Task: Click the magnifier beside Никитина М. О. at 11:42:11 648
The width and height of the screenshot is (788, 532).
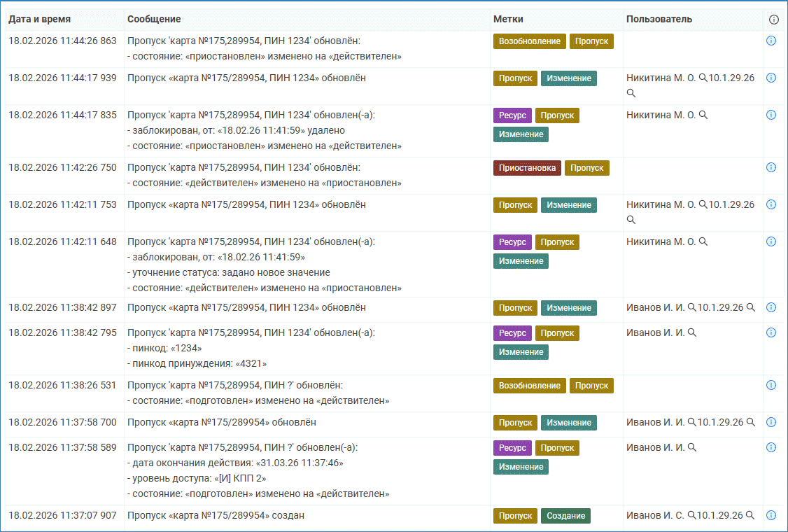Action: (703, 241)
